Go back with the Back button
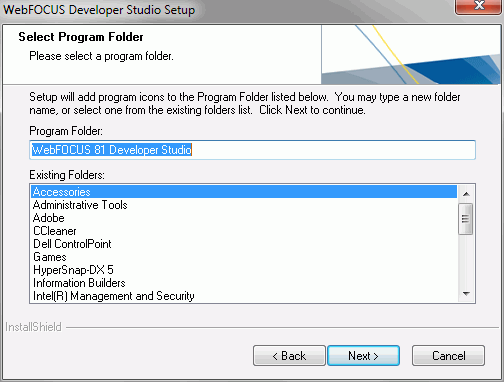Viewport: 504px width, 382px height. coord(289,356)
